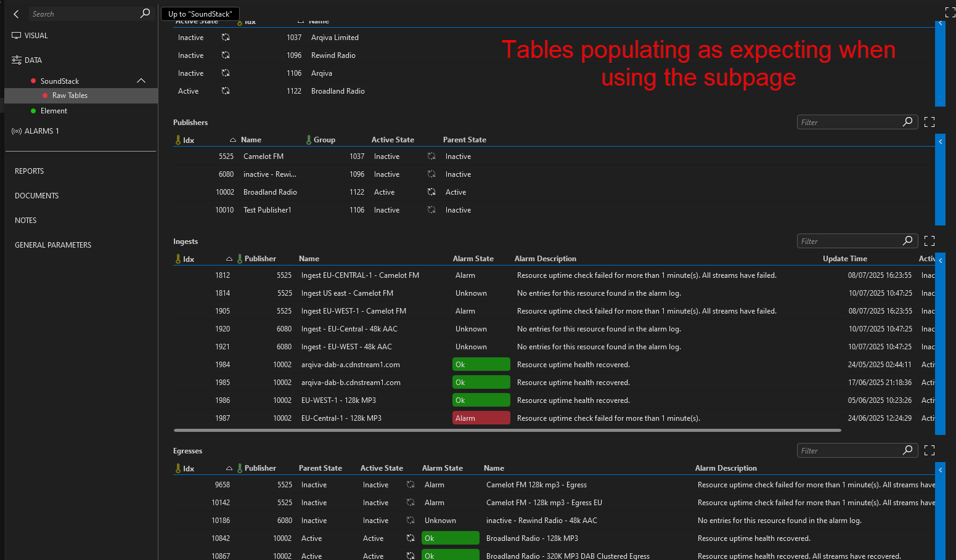The width and height of the screenshot is (956, 560).
Task: Expand Ingests table to full screen
Action: click(x=929, y=241)
